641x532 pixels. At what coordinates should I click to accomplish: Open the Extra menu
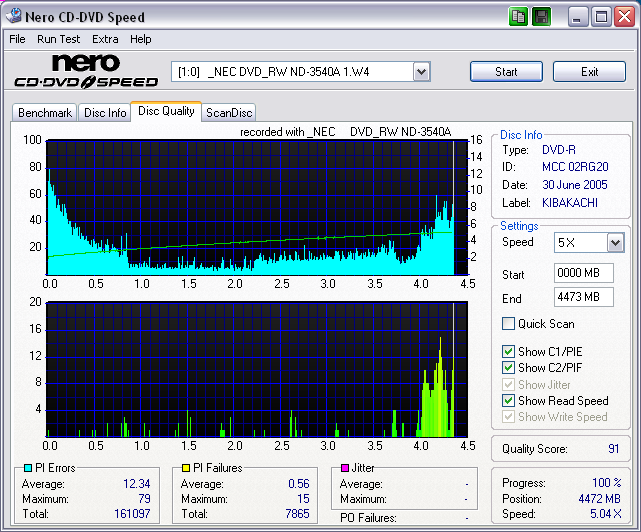pyautogui.click(x=105, y=39)
